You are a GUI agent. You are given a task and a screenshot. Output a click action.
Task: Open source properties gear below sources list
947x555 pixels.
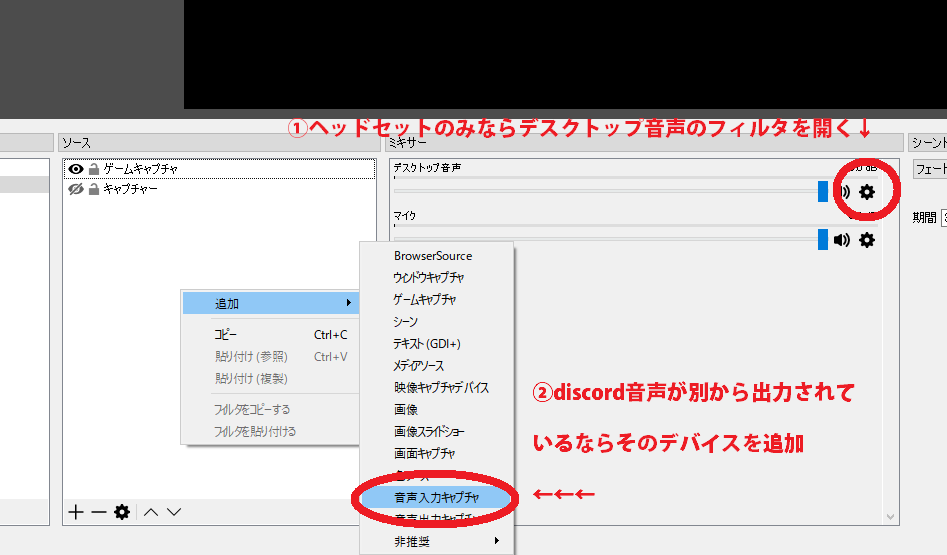coord(122,512)
